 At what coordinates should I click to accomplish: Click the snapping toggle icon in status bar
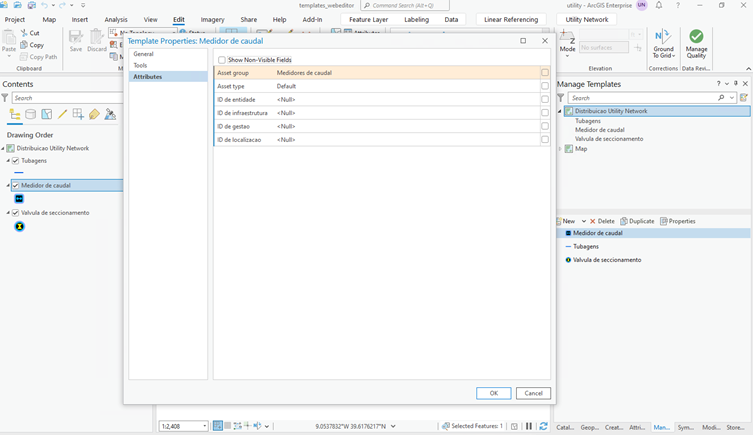pos(218,426)
